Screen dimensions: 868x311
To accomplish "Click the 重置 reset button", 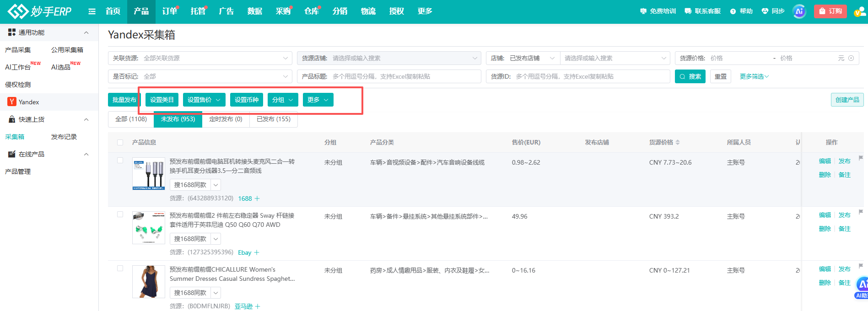I will click(721, 76).
